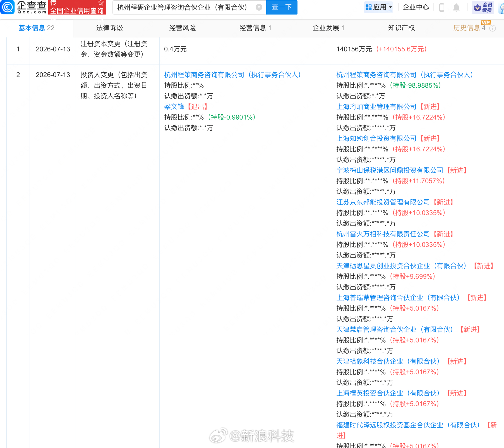Open the mobile phone app icon

(x=442, y=7)
